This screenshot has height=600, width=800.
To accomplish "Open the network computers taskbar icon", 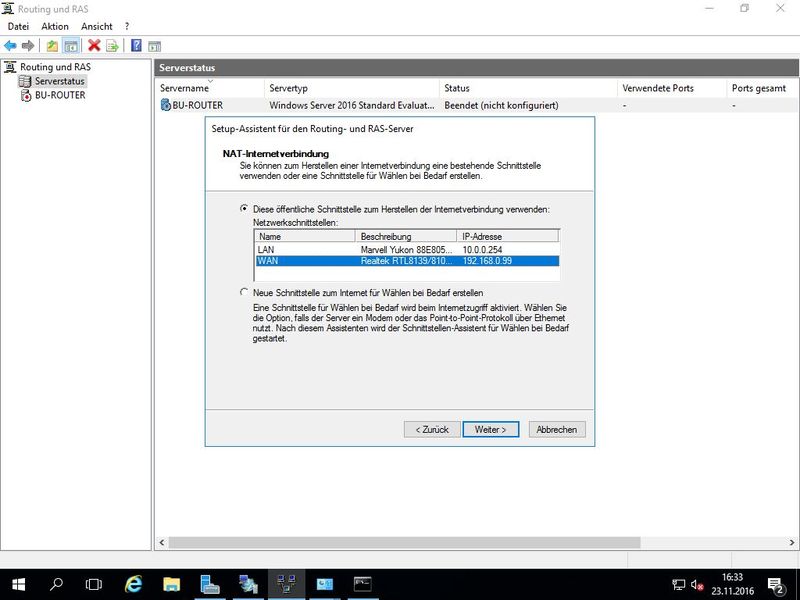I will click(x=248, y=584).
